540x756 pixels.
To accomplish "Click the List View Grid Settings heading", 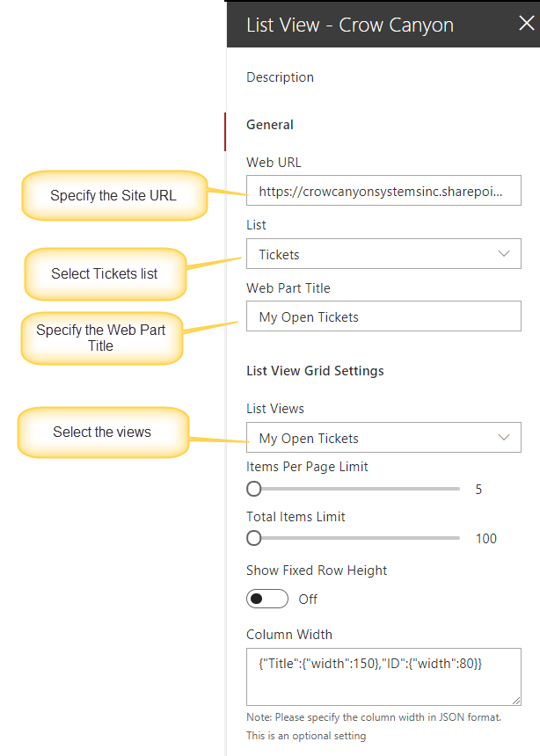I will point(315,371).
